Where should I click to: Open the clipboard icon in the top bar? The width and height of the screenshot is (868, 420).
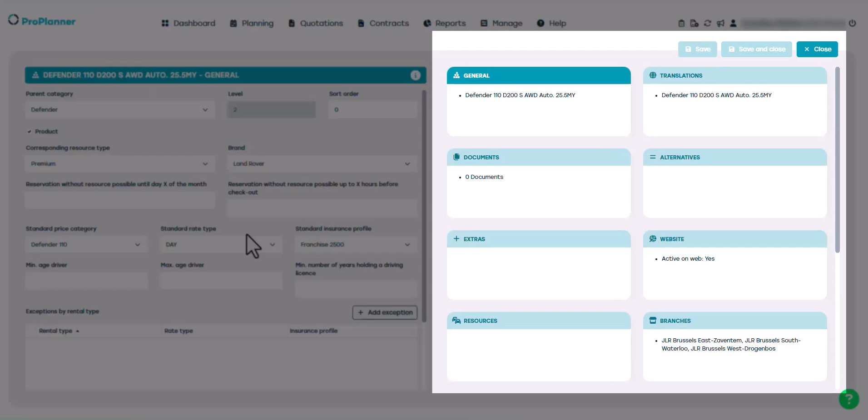[x=681, y=23]
